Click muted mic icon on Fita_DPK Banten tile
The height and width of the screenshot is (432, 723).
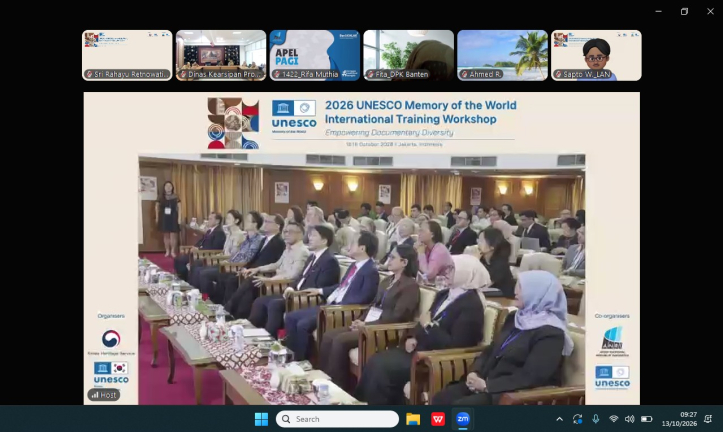[371, 74]
